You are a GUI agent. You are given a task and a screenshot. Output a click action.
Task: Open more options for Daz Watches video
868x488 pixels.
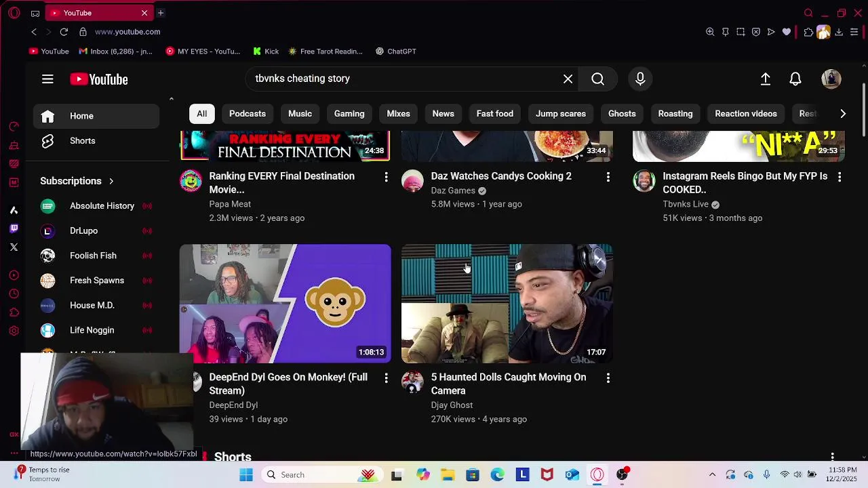[608, 177]
